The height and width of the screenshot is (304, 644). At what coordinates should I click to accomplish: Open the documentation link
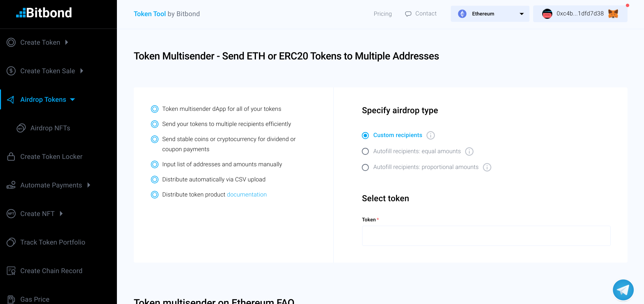247,194
